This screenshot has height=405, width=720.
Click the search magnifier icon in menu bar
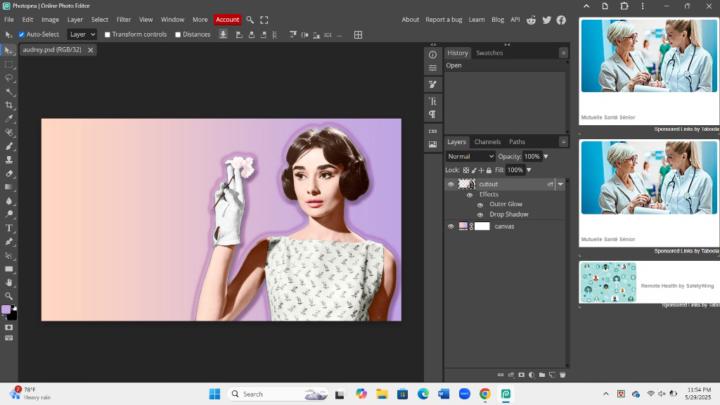pyautogui.click(x=250, y=19)
